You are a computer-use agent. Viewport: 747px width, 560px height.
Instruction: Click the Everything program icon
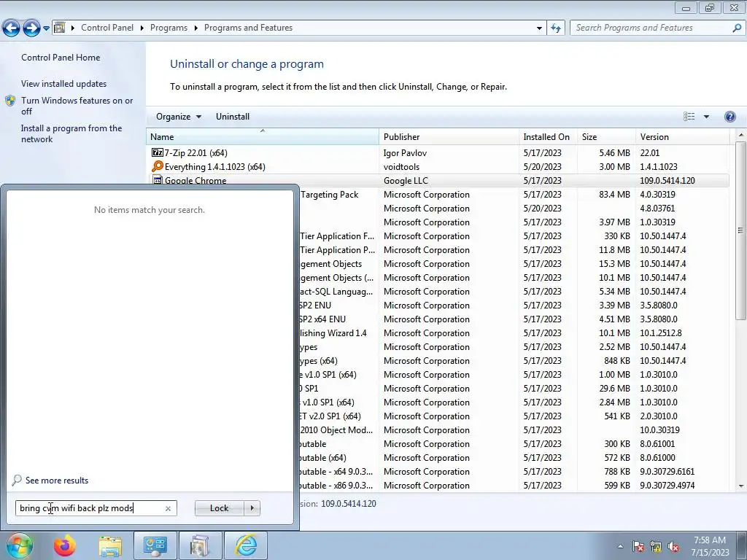[x=157, y=166]
